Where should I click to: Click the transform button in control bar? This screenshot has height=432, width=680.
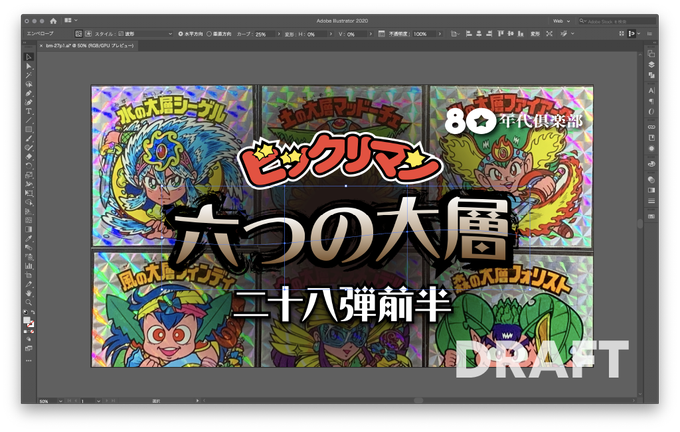[535, 34]
